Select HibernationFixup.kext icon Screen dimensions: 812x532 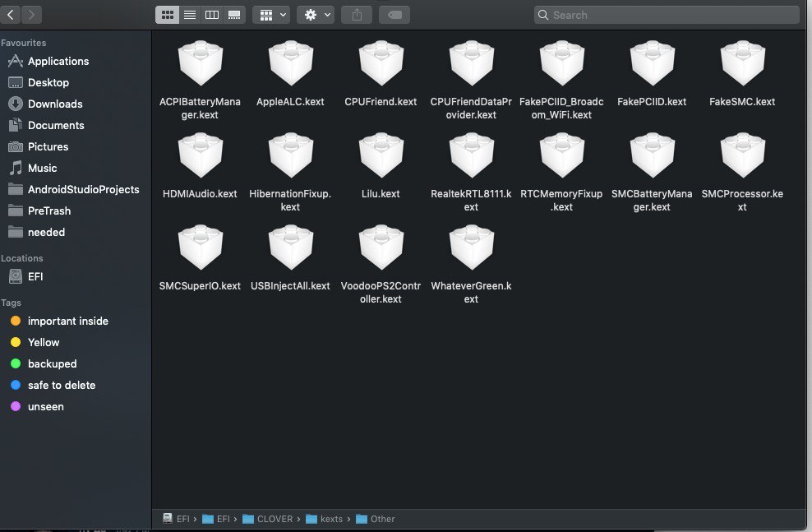click(x=290, y=155)
